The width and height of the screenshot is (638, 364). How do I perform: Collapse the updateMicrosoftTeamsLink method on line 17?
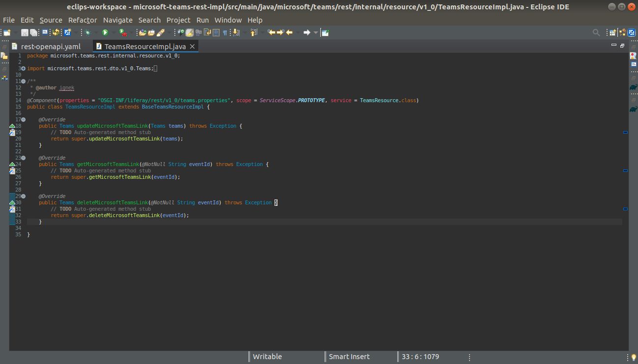[x=23, y=120]
